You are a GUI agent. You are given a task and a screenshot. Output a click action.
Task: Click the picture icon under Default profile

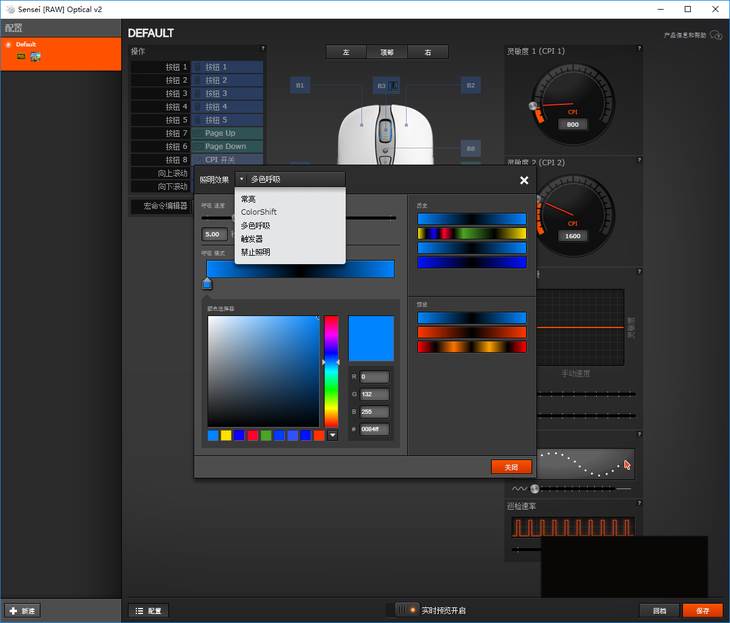[35, 57]
